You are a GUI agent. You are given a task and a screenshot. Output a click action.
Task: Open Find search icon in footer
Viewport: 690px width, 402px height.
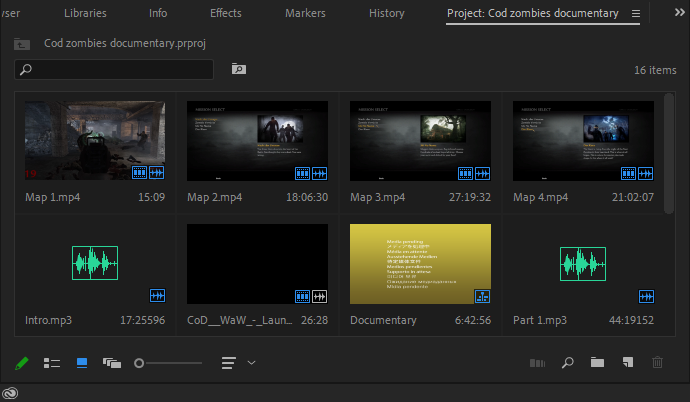click(x=568, y=362)
